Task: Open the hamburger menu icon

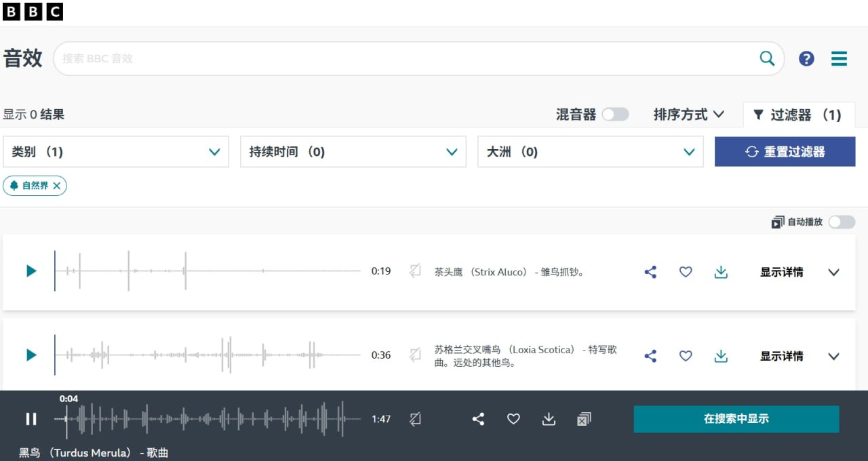Action: pos(839,59)
